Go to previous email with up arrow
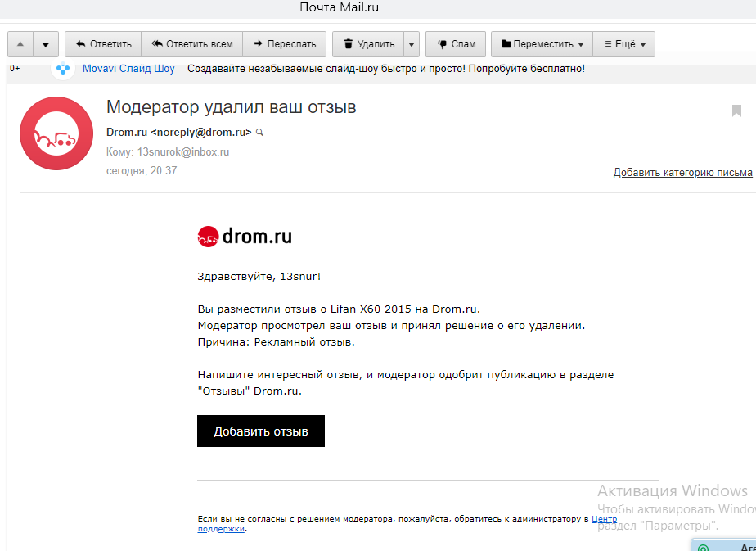Image resolution: width=756 pixels, height=551 pixels. (x=20, y=44)
